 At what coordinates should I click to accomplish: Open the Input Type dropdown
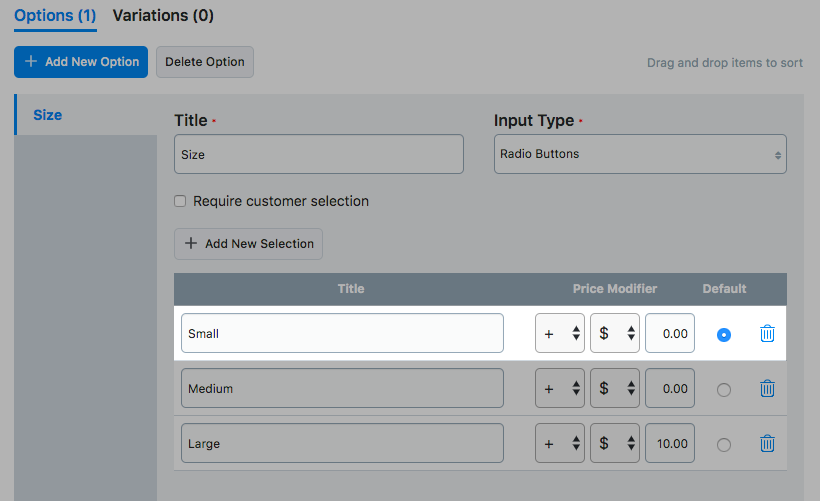(x=640, y=154)
